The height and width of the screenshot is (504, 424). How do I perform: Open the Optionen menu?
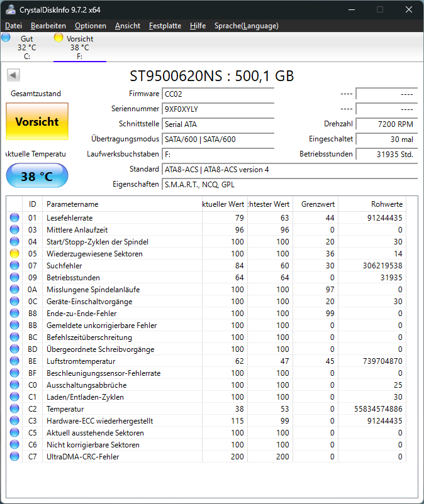tap(91, 26)
